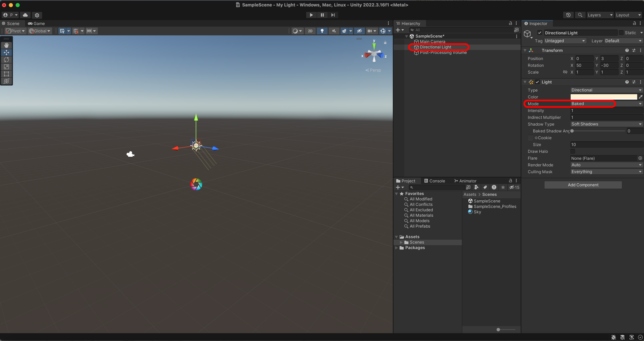Toggle 2D scene view mode
This screenshot has height=341, width=644.
click(310, 31)
